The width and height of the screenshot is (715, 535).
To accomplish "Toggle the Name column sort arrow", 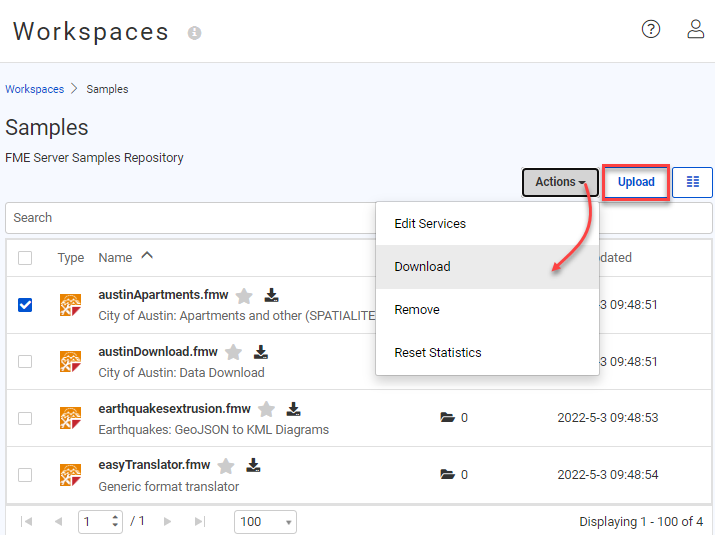I will point(147,256).
